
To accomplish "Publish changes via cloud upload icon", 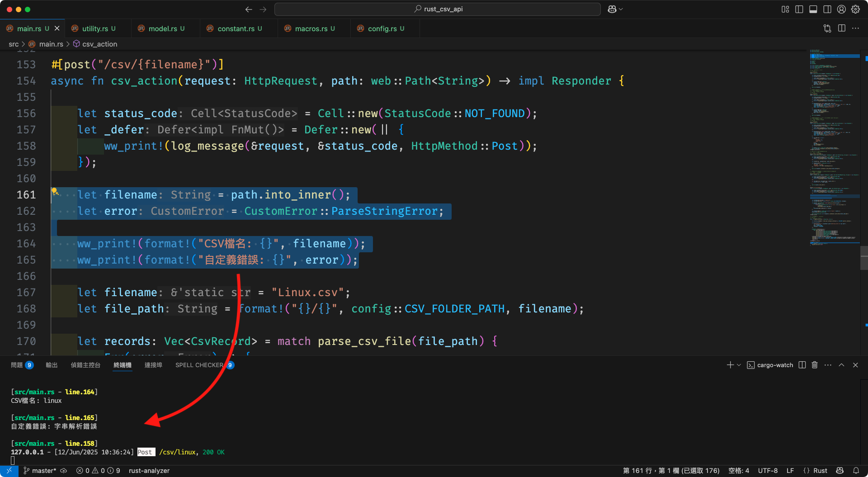I will (x=64, y=471).
